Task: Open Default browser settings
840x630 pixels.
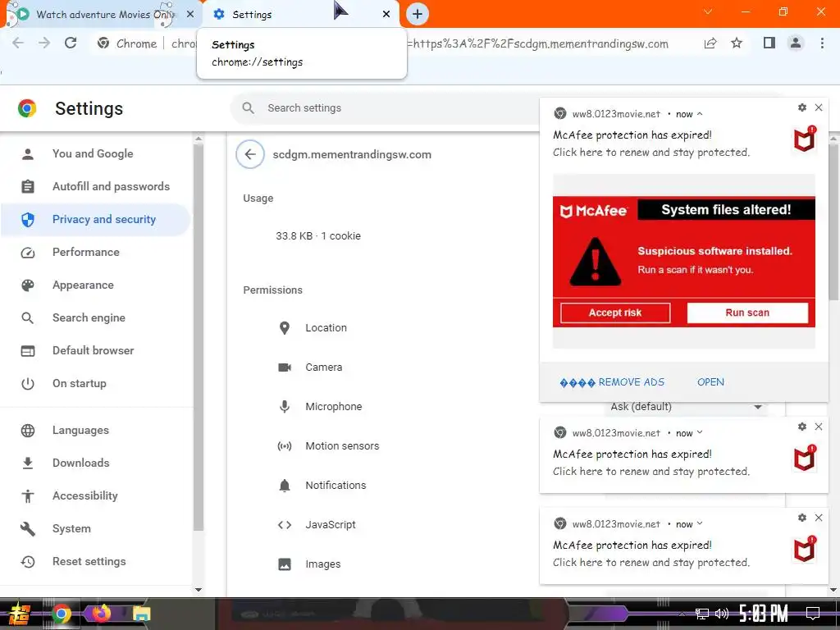Action: [x=95, y=350]
